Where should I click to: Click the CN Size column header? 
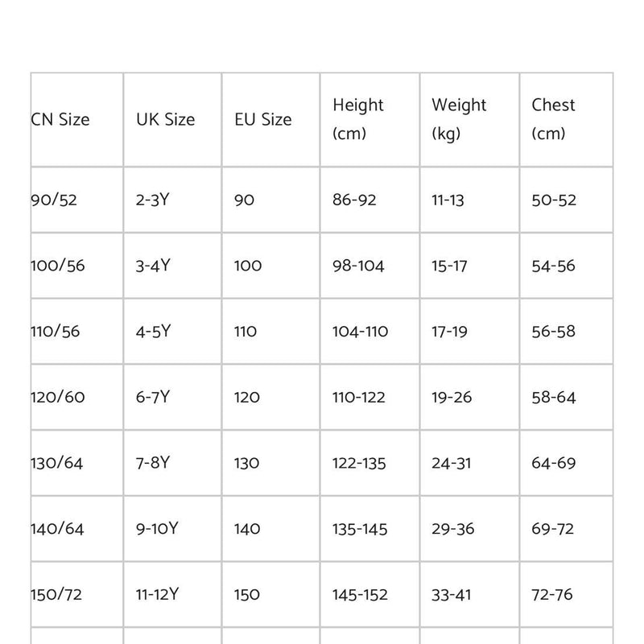point(60,120)
